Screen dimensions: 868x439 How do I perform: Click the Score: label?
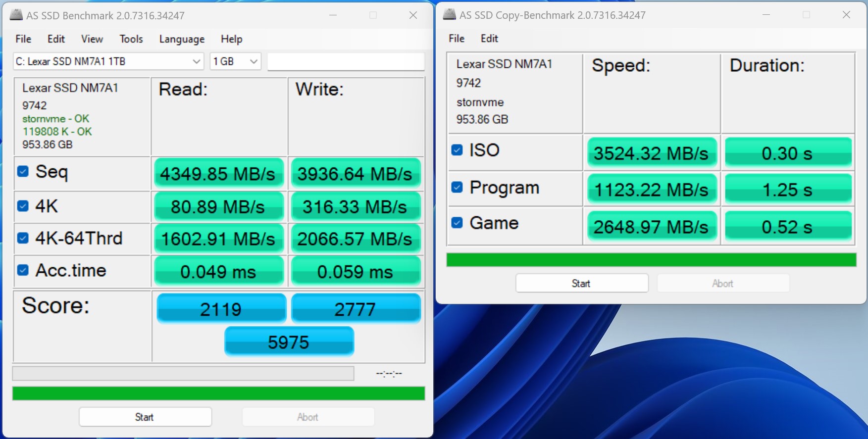(55, 305)
